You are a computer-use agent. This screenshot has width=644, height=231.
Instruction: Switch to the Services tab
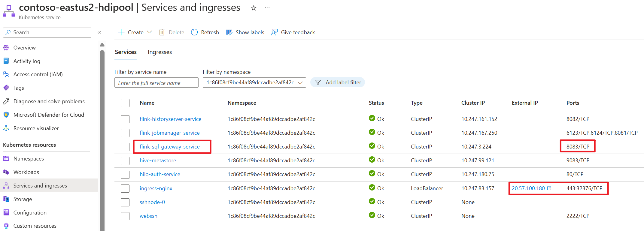[126, 52]
